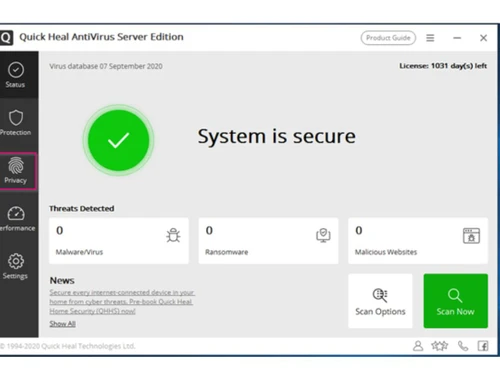500x375 pixels.
Task: Click the Product Guide button
Action: [388, 38]
